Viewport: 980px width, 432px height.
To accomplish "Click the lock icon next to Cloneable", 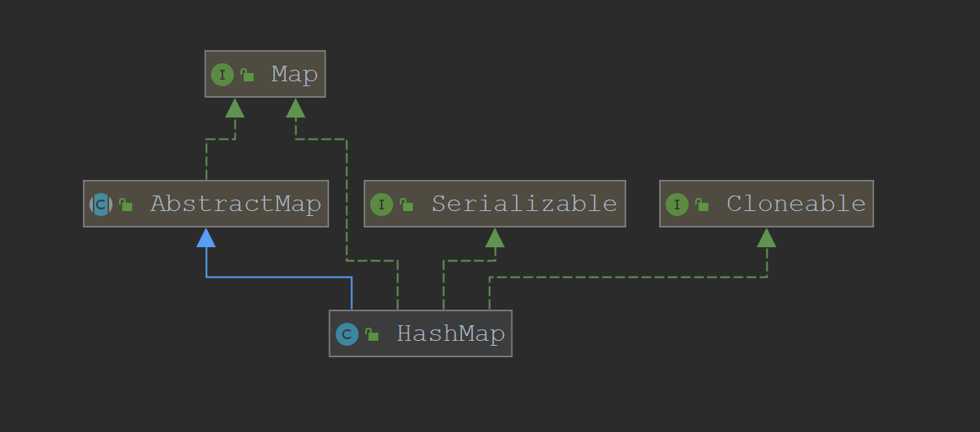I will (702, 205).
